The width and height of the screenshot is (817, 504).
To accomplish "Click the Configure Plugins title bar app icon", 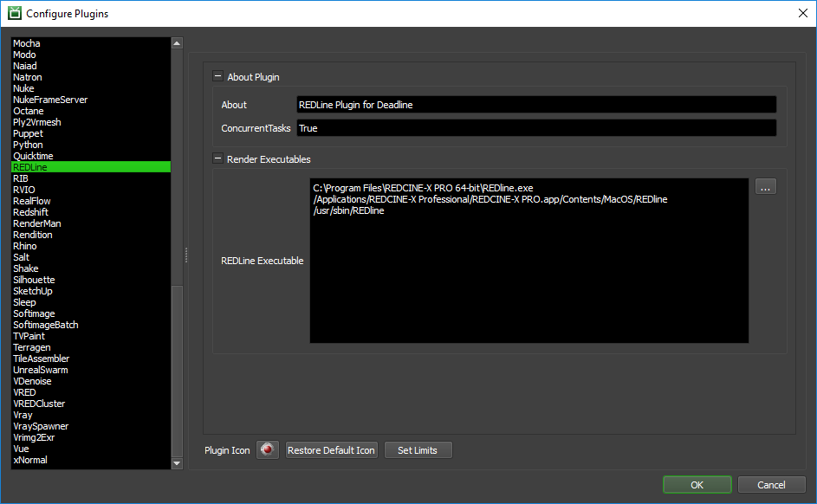I will click(15, 13).
